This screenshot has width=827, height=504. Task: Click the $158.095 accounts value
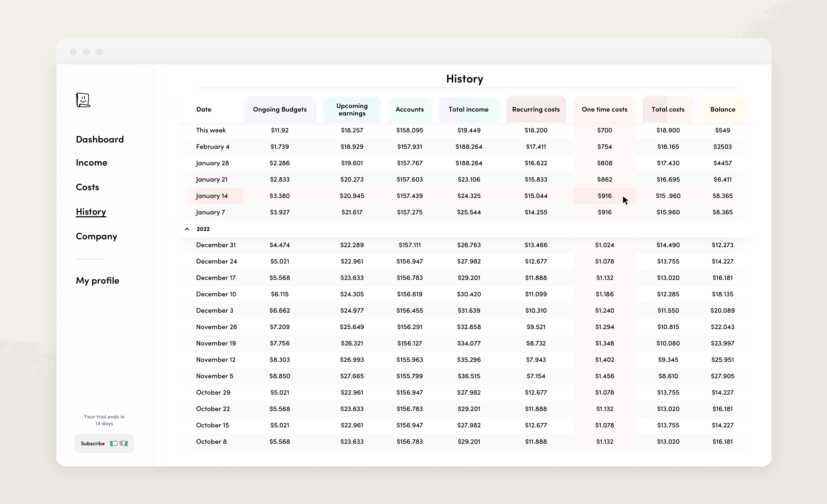click(x=409, y=130)
